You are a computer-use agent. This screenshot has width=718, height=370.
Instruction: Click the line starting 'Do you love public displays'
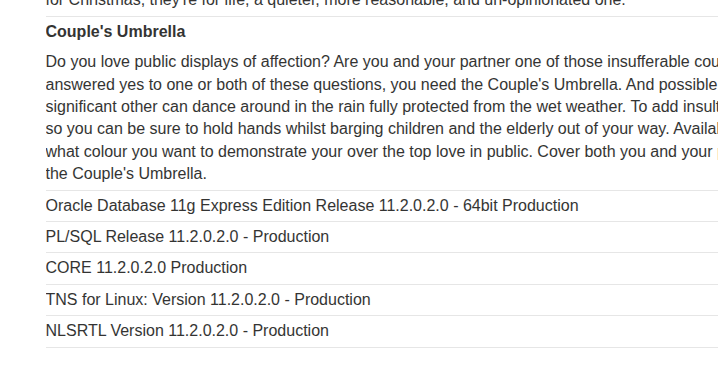coord(382,62)
